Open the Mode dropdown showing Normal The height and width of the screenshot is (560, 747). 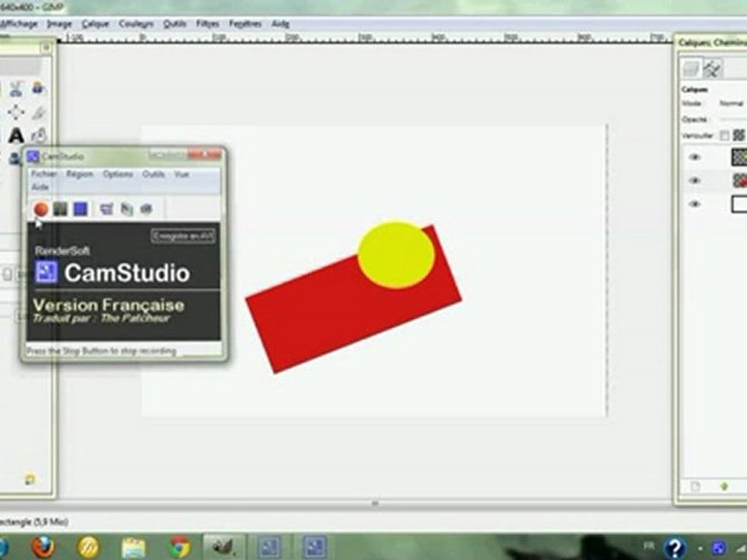click(x=731, y=103)
